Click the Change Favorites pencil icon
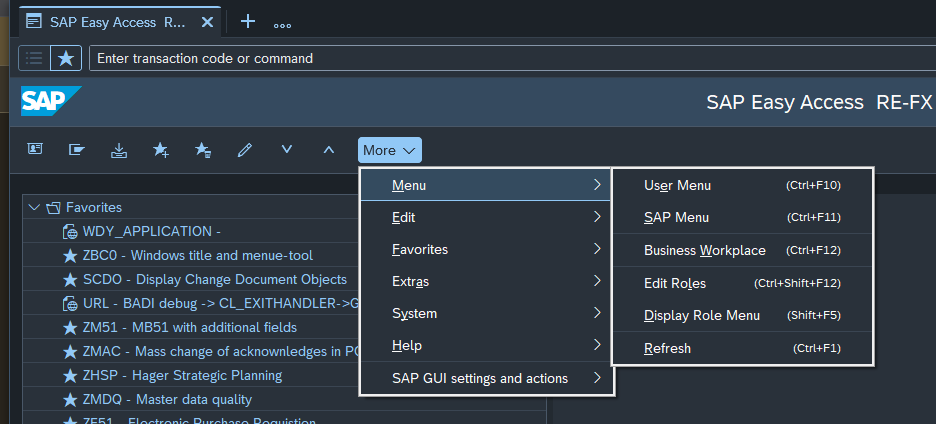The width and height of the screenshot is (936, 424). pos(245,150)
